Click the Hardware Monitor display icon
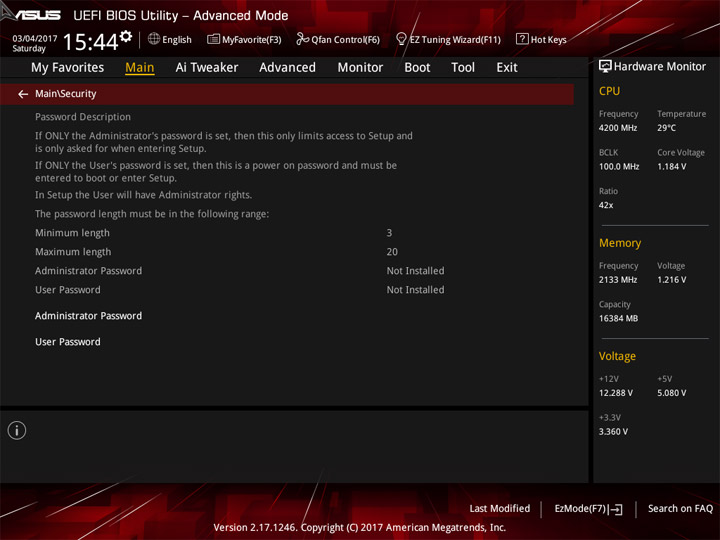 coord(605,67)
